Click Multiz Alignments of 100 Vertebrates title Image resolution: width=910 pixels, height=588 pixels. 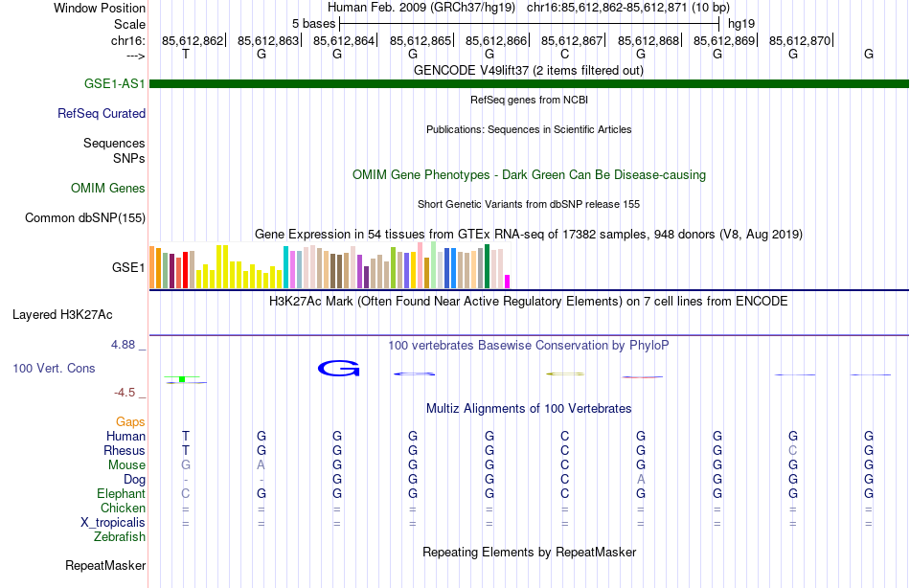pyautogui.click(x=529, y=409)
